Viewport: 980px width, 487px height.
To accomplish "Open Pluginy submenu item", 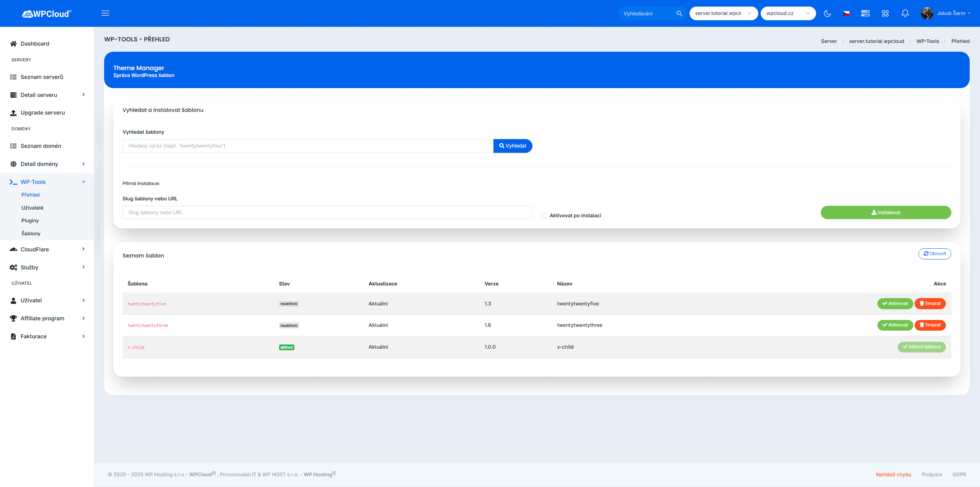I will pos(30,221).
